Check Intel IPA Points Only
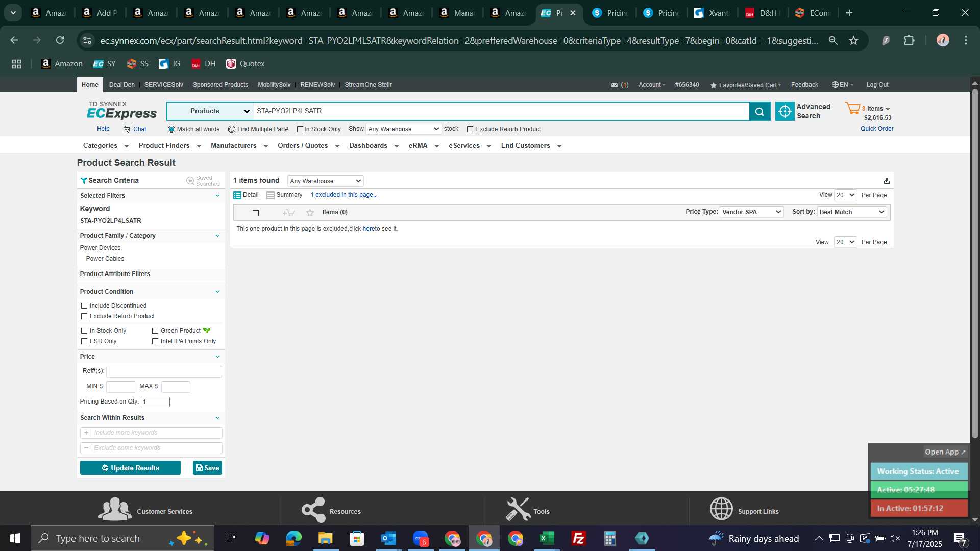The width and height of the screenshot is (980, 551). 155,341
